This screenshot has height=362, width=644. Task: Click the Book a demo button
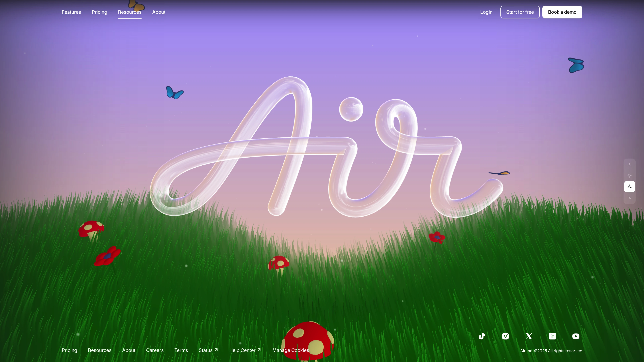[562, 12]
